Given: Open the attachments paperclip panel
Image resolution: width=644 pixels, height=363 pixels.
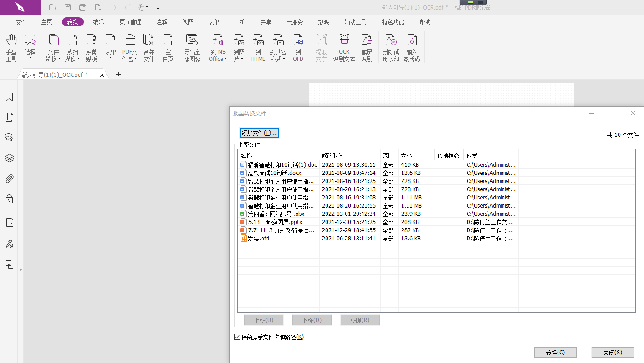Looking at the screenshot, I should click(9, 179).
